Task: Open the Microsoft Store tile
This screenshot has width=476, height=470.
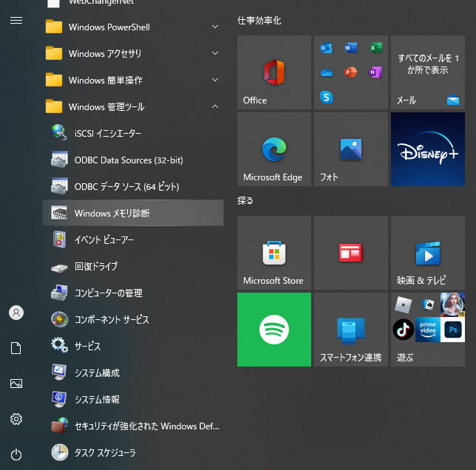Action: (273, 253)
